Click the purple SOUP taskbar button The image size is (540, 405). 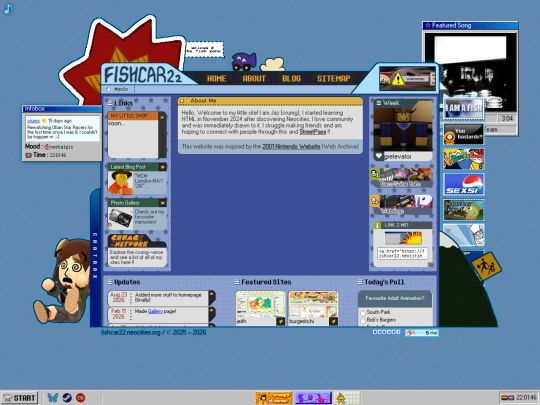(313, 398)
